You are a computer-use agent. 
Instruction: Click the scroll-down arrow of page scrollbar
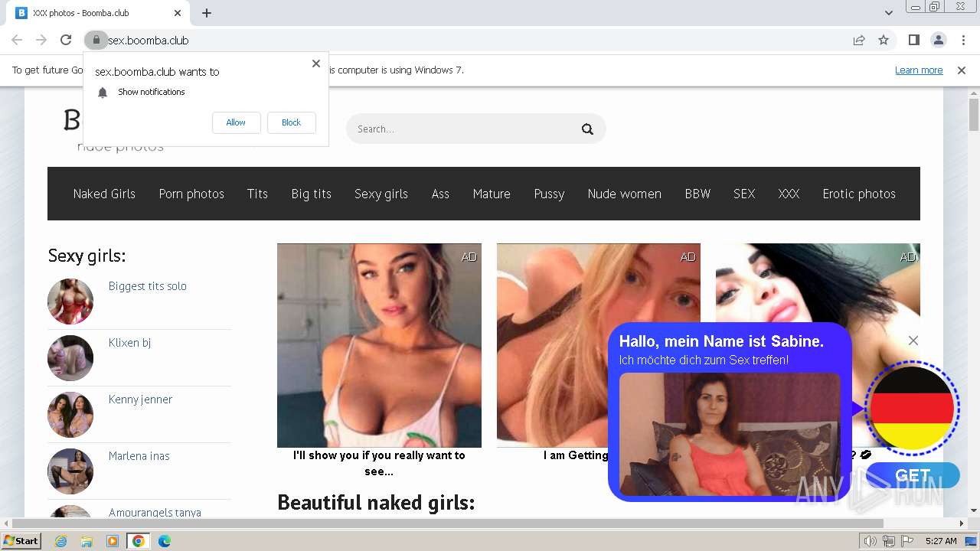click(x=974, y=510)
